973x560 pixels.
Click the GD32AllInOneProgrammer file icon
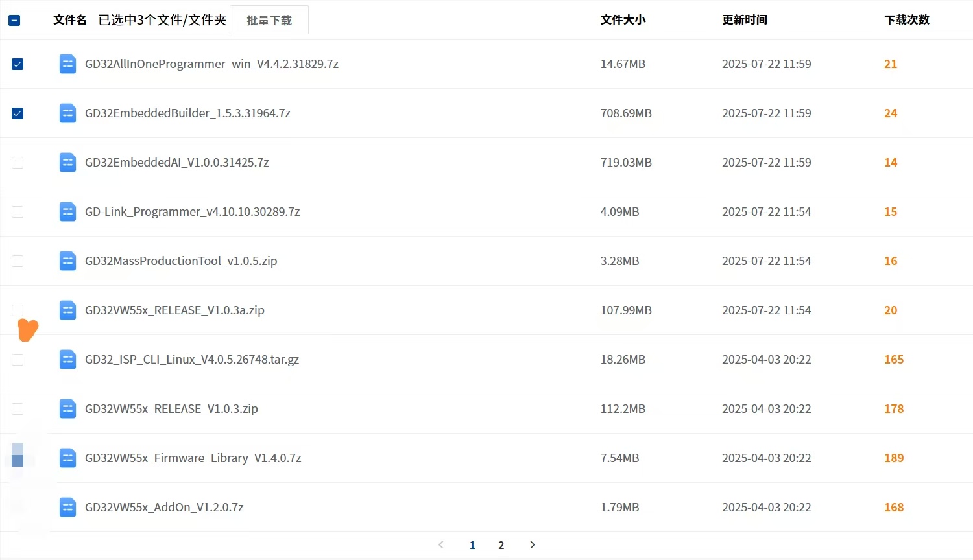click(67, 64)
